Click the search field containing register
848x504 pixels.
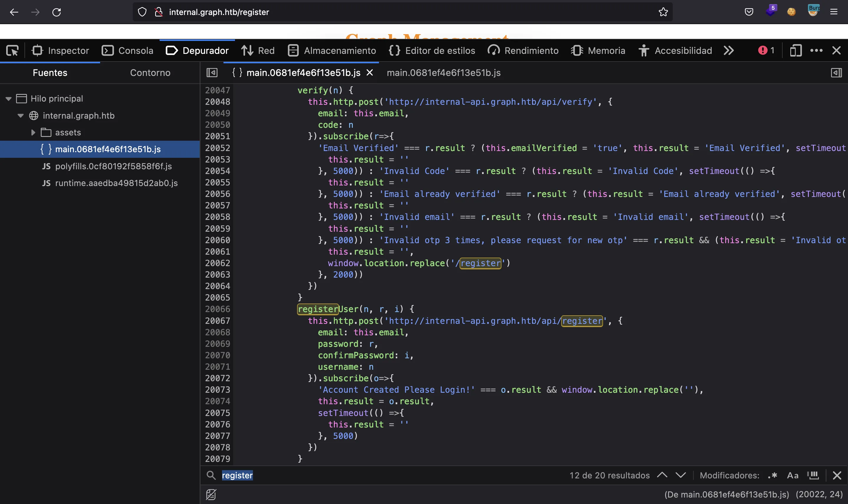[390, 475]
